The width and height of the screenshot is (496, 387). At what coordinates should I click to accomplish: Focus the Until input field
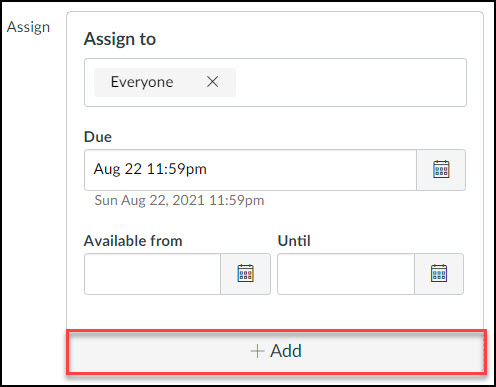pyautogui.click(x=346, y=274)
